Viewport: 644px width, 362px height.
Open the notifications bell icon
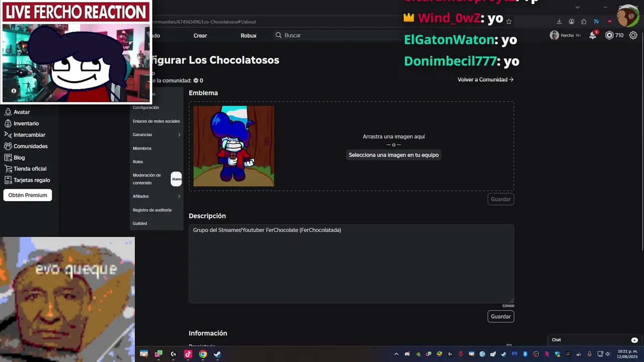pos(593,35)
